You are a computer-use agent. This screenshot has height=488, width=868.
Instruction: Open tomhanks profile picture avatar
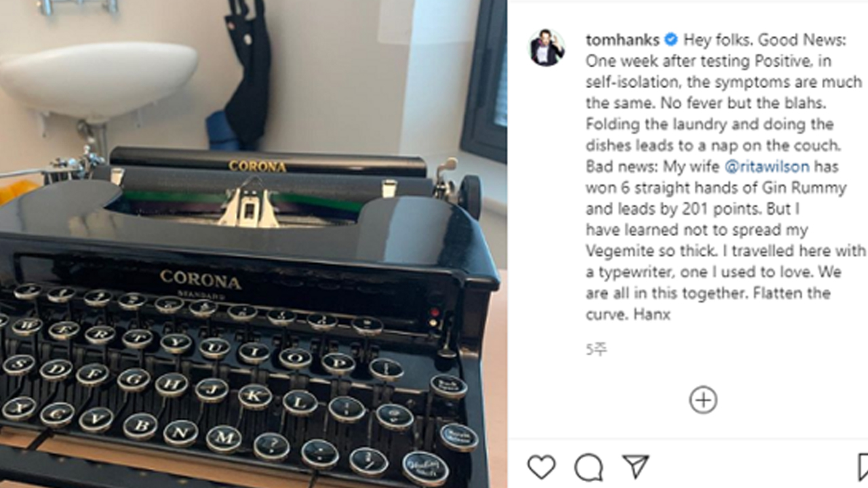[547, 47]
